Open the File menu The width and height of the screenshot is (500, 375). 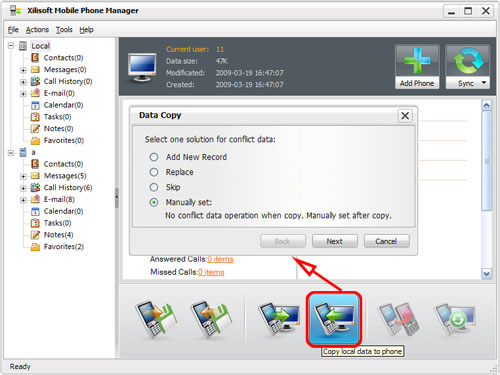pos(13,30)
